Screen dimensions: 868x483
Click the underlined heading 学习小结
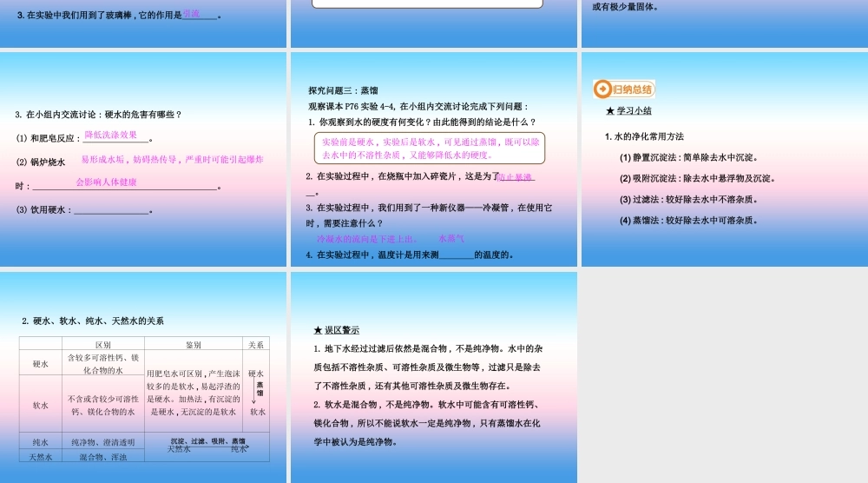pyautogui.click(x=634, y=111)
